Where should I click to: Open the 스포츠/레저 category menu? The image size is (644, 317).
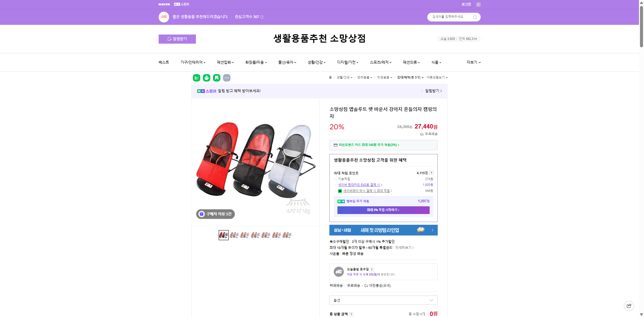pyautogui.click(x=379, y=62)
